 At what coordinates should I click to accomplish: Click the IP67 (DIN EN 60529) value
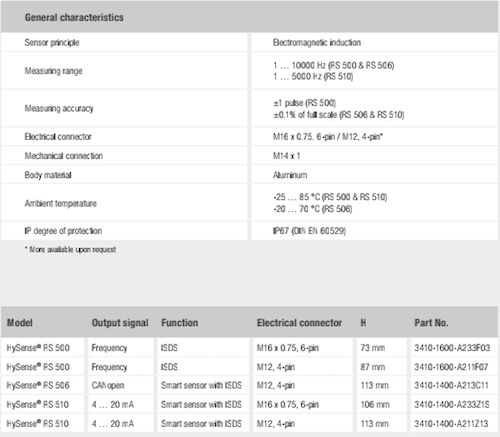click(309, 231)
